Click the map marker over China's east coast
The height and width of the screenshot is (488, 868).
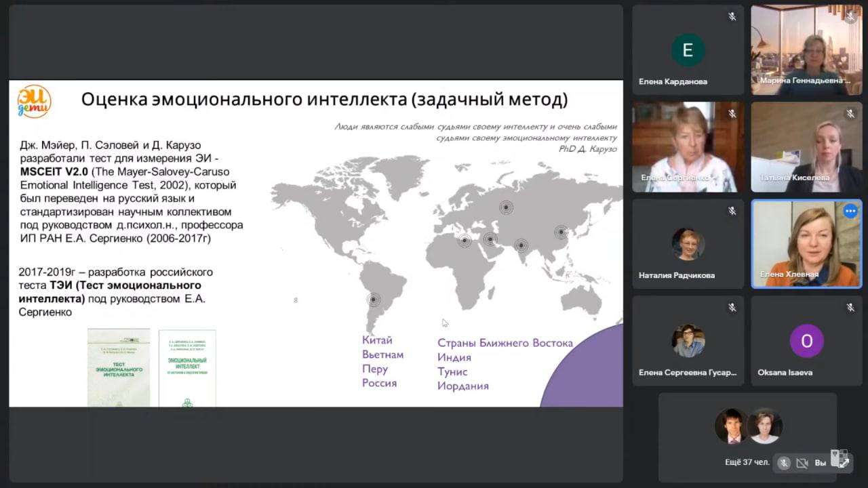(x=561, y=232)
